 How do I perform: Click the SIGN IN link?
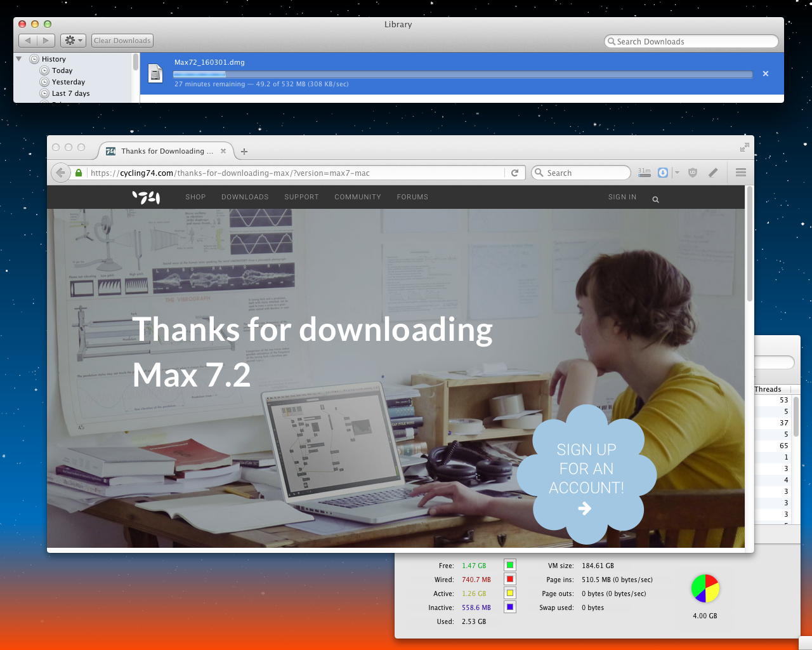click(622, 197)
